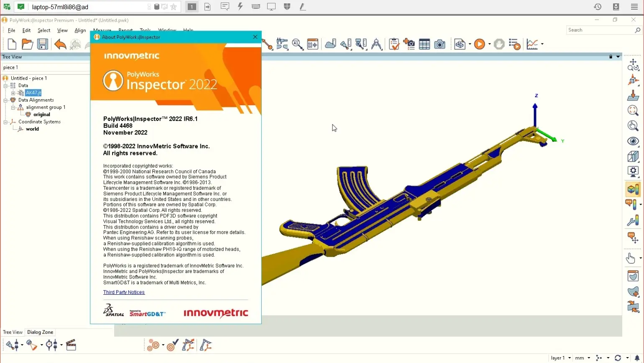Toggle the lock icon on the 3D scene header

611,57
